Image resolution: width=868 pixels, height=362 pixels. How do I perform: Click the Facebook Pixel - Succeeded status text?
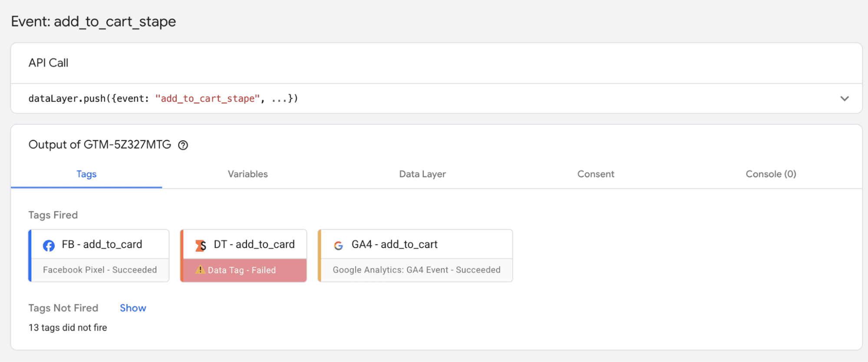pyautogui.click(x=100, y=270)
